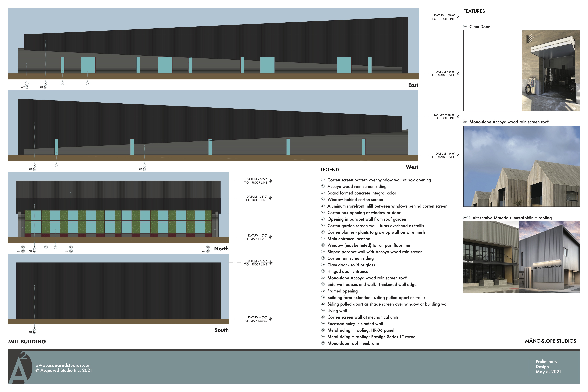Click keynote marker 2 under South elevation

point(34,328)
